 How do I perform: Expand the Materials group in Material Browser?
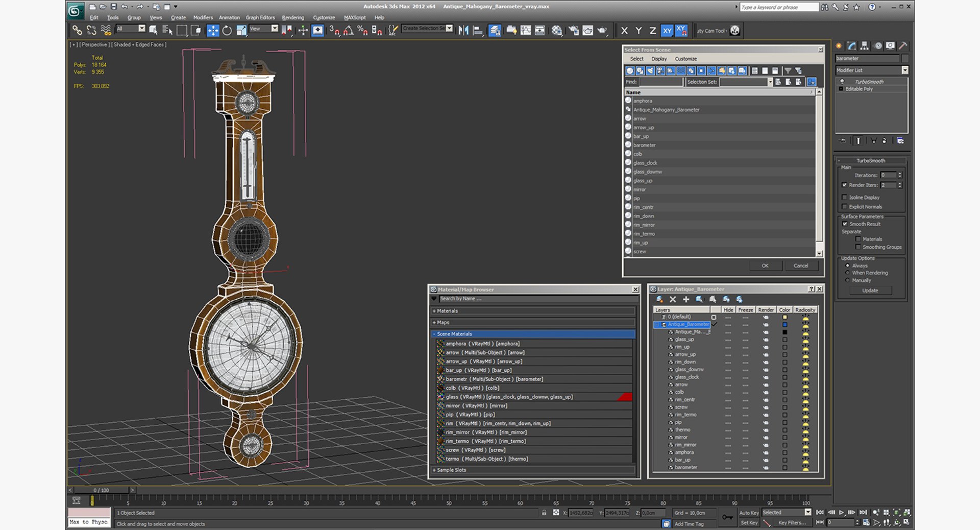click(x=533, y=311)
